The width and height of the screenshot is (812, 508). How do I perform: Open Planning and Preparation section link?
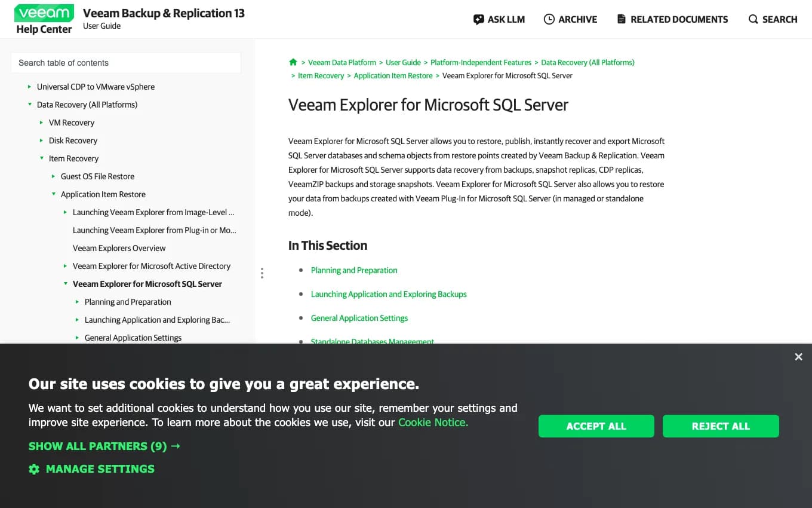pos(354,270)
